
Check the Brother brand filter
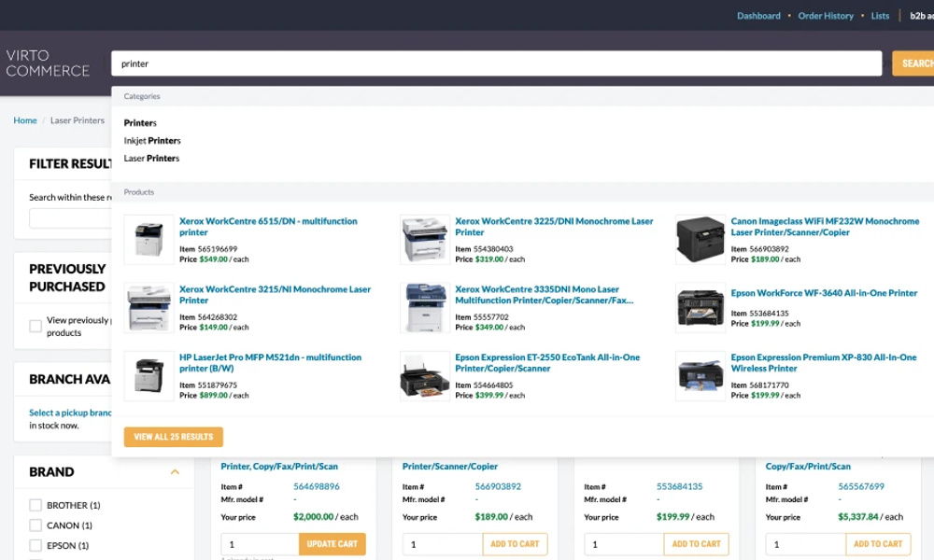pos(35,505)
